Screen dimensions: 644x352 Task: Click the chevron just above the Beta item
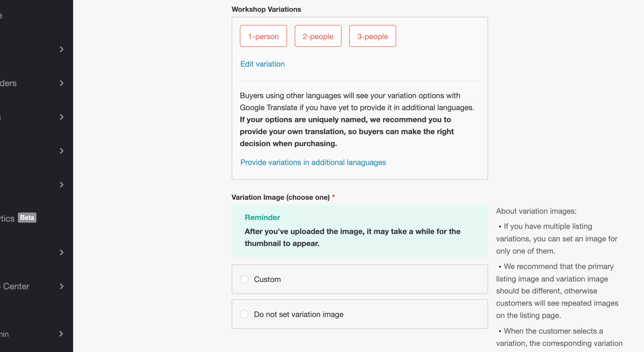coord(62,185)
